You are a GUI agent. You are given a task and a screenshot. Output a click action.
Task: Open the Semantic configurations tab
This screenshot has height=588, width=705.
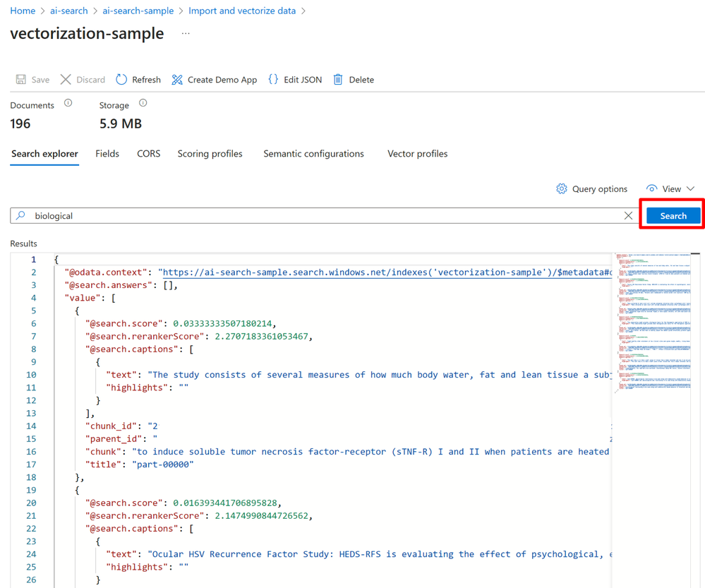(x=313, y=154)
